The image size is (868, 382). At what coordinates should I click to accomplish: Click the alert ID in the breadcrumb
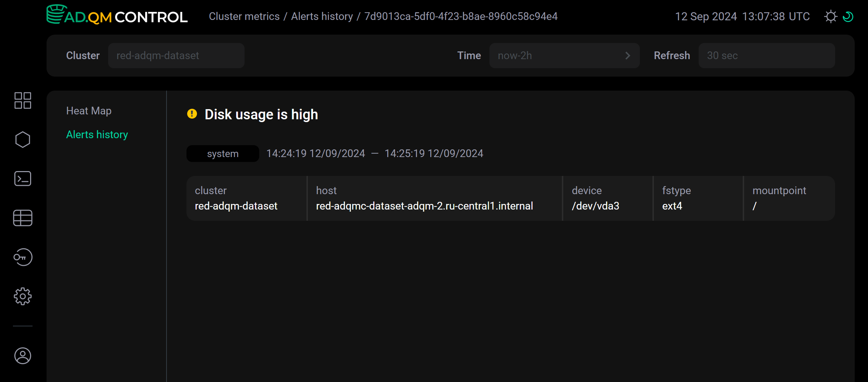(461, 16)
